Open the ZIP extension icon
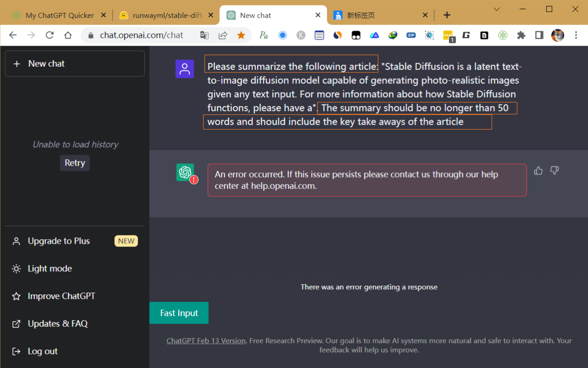The image size is (588, 368). (x=411, y=35)
